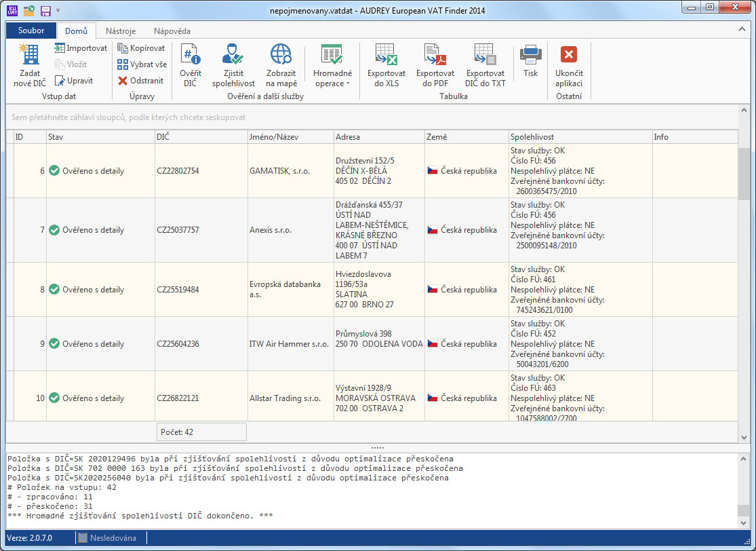Sort by the Země column header
The width and height of the screenshot is (756, 551).
(466, 136)
